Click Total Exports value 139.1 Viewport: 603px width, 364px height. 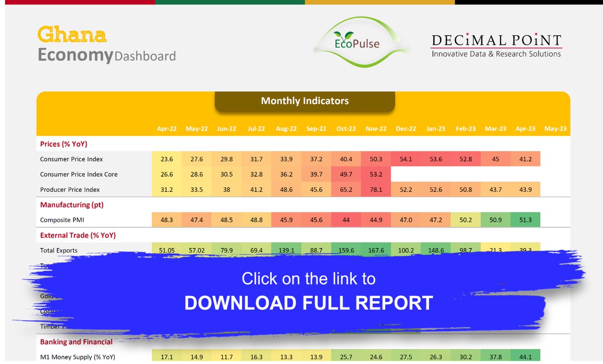(286, 250)
